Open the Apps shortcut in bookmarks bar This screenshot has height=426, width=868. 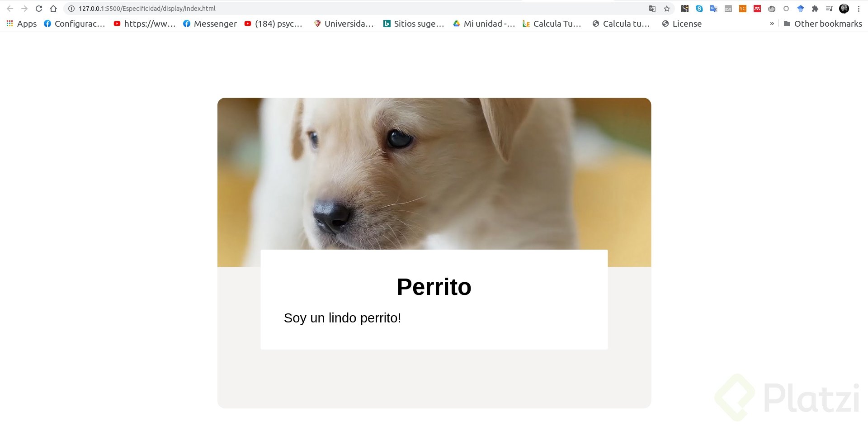[22, 24]
